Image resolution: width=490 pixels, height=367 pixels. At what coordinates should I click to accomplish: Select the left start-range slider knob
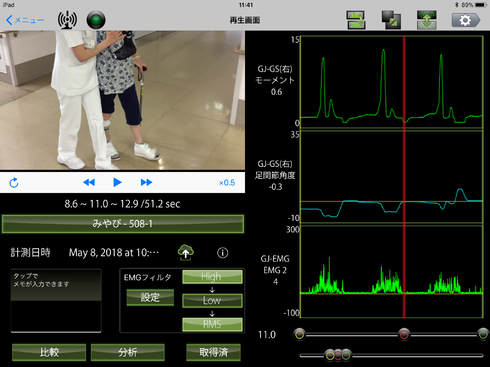point(300,334)
